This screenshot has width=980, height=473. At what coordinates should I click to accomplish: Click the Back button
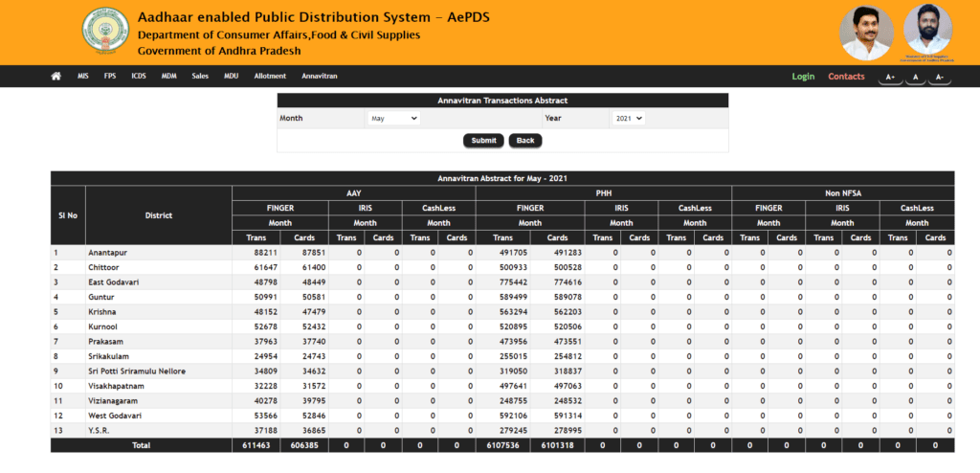(525, 141)
